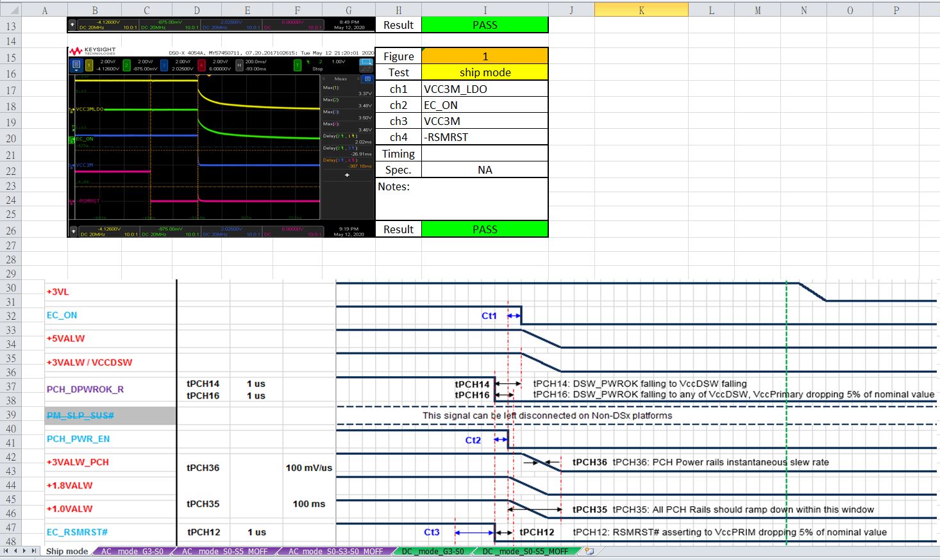Screen dimensions: 940x560
Task: Click the '+3VALW / VCCDSW' signal label
Action: [x=89, y=363]
